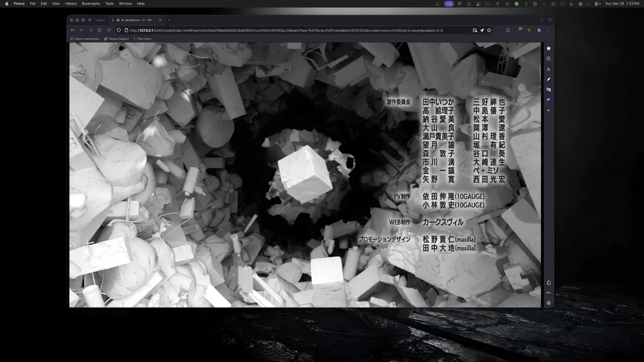The width and height of the screenshot is (644, 362).
Task: Open the pencil Notes icon in sidebar
Action: point(548,79)
